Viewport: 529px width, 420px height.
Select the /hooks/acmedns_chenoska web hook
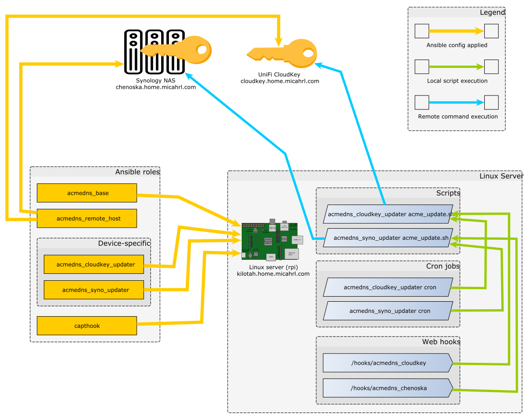[x=387, y=388]
